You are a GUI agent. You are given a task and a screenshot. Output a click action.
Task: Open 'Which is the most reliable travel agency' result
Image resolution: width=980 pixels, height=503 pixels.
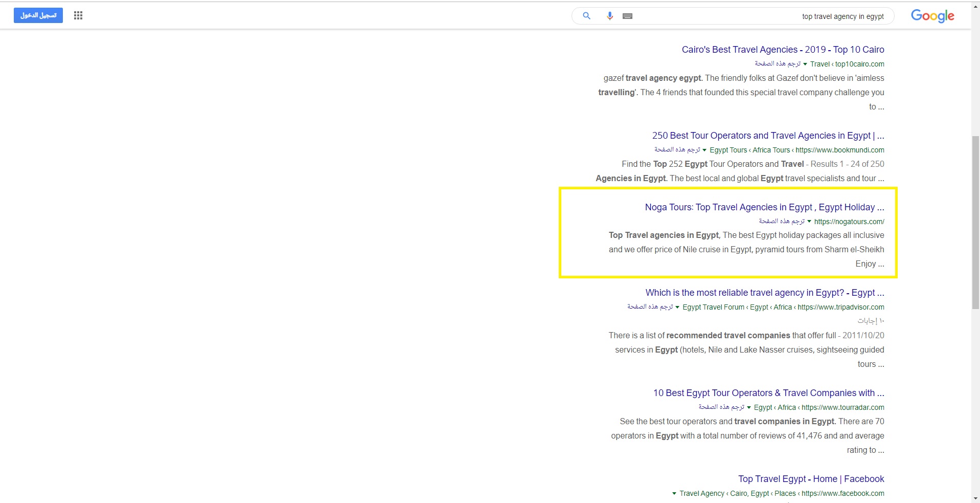tap(765, 293)
